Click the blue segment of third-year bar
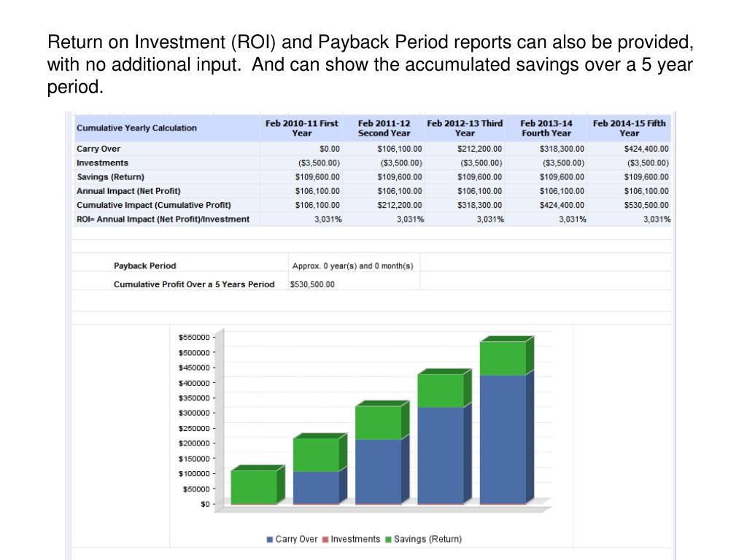This screenshot has width=747, height=560. pyautogui.click(x=379, y=472)
